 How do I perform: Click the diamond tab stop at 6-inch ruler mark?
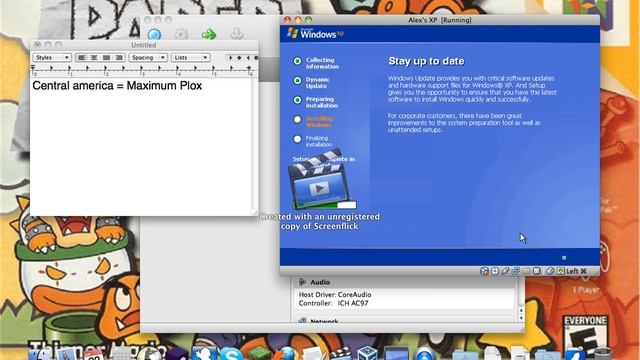(249, 68)
